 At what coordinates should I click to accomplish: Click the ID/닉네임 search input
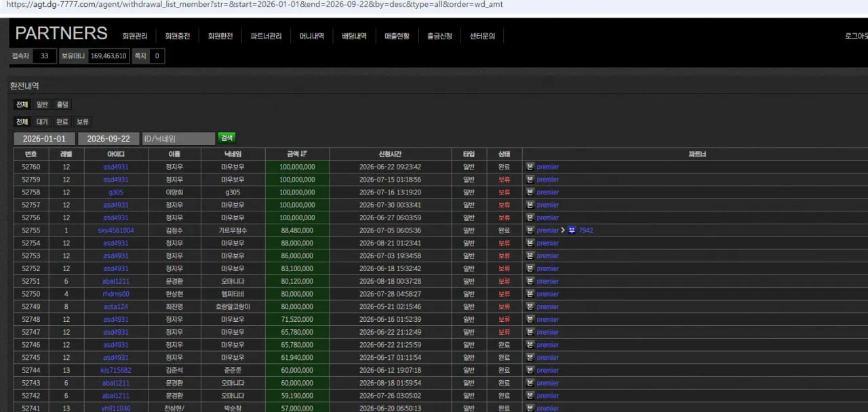pos(178,138)
